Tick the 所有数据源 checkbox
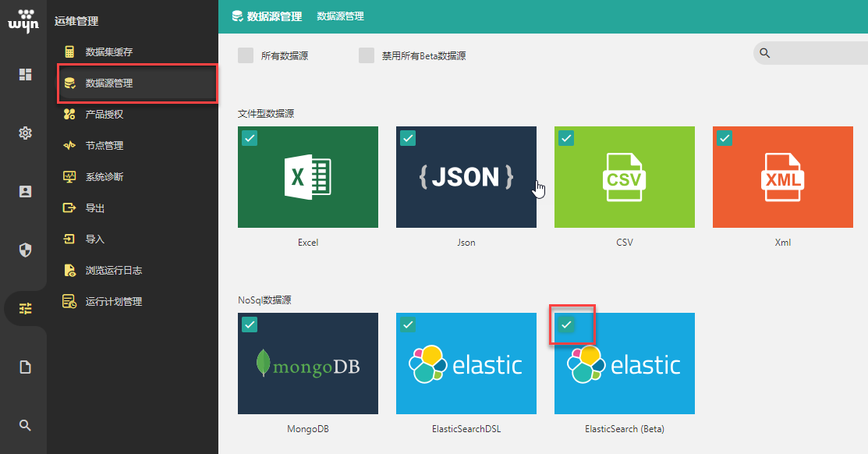 point(245,55)
